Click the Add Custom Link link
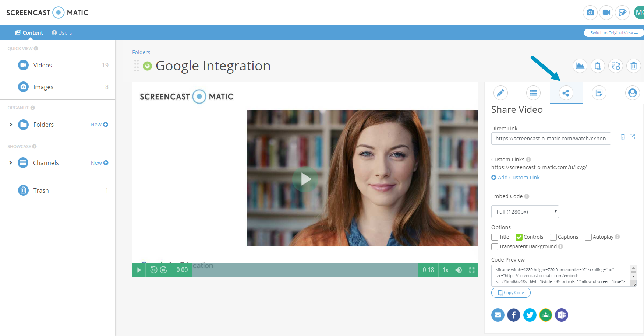The width and height of the screenshot is (644, 336). (x=516, y=178)
